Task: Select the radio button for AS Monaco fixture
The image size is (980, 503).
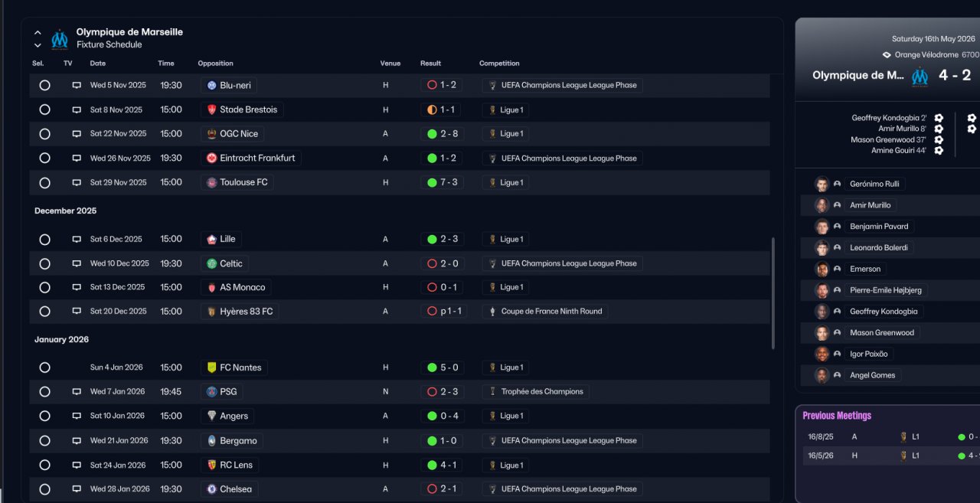Action: pyautogui.click(x=44, y=288)
